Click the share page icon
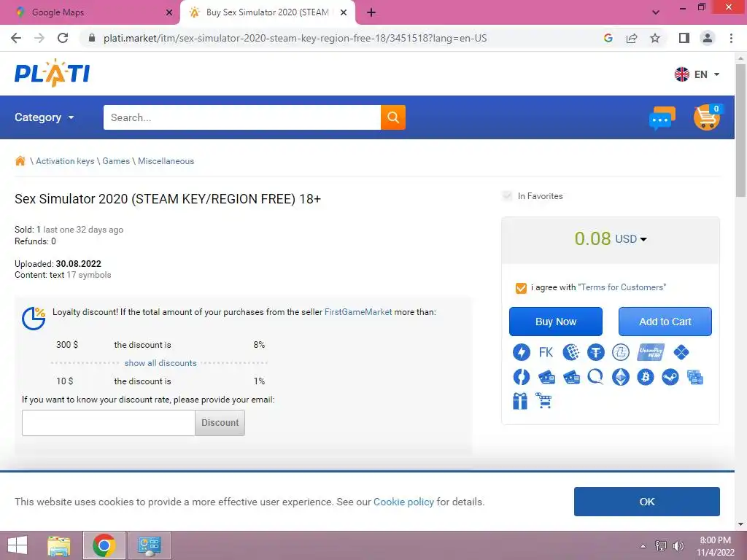This screenshot has width=747, height=560. coord(632,38)
